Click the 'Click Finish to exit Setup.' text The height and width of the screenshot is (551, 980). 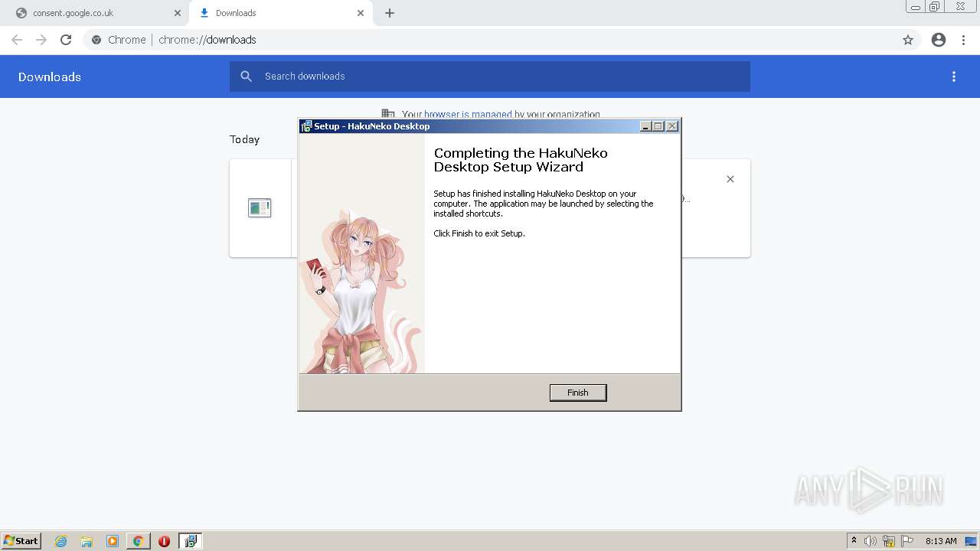click(479, 233)
